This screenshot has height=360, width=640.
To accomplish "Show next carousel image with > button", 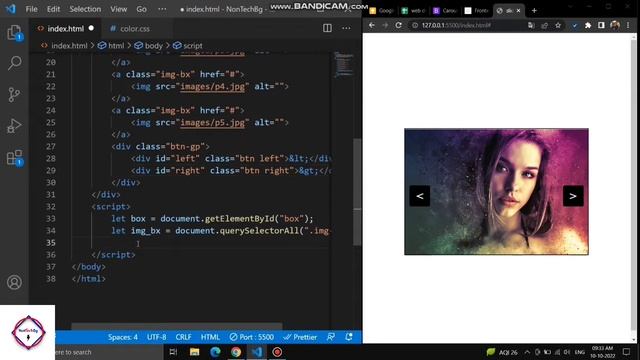I will [x=573, y=196].
